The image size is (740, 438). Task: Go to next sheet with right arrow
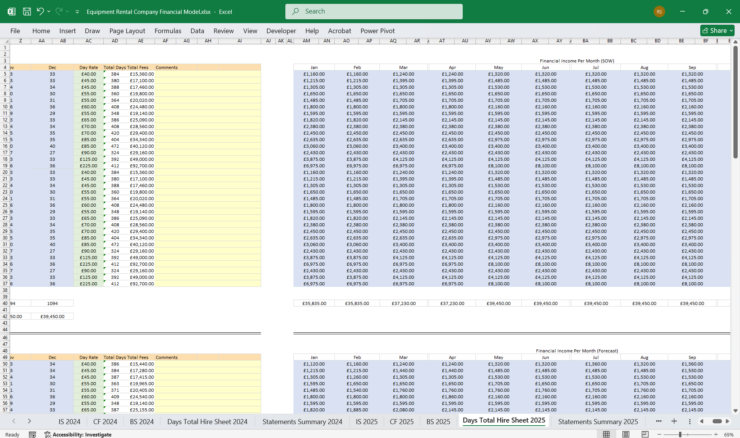pyautogui.click(x=29, y=421)
